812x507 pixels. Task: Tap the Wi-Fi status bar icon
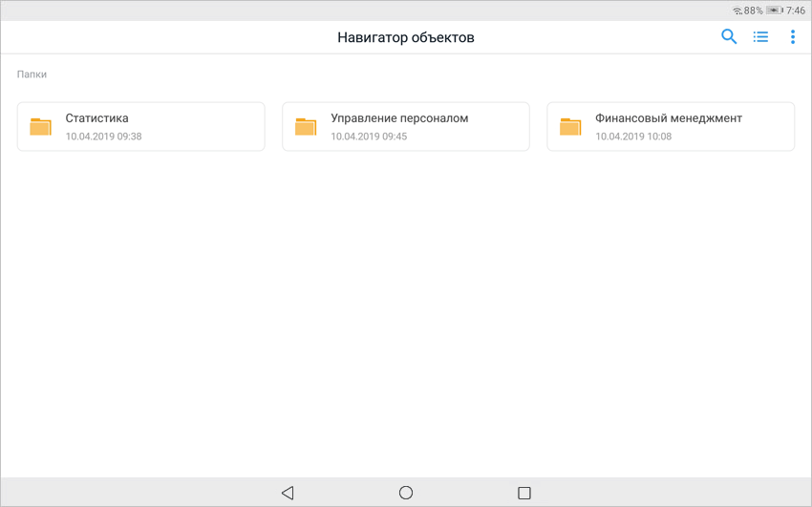[x=737, y=11]
